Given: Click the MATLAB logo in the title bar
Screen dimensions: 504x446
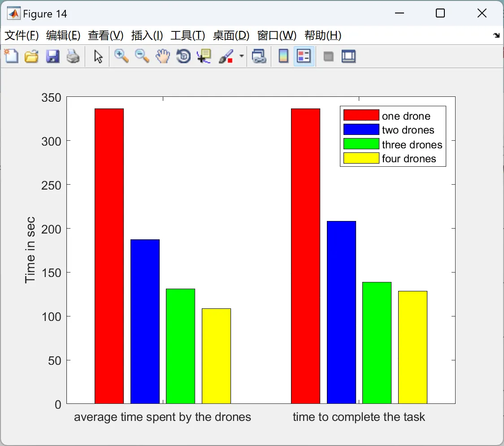Looking at the screenshot, I should (13, 13).
